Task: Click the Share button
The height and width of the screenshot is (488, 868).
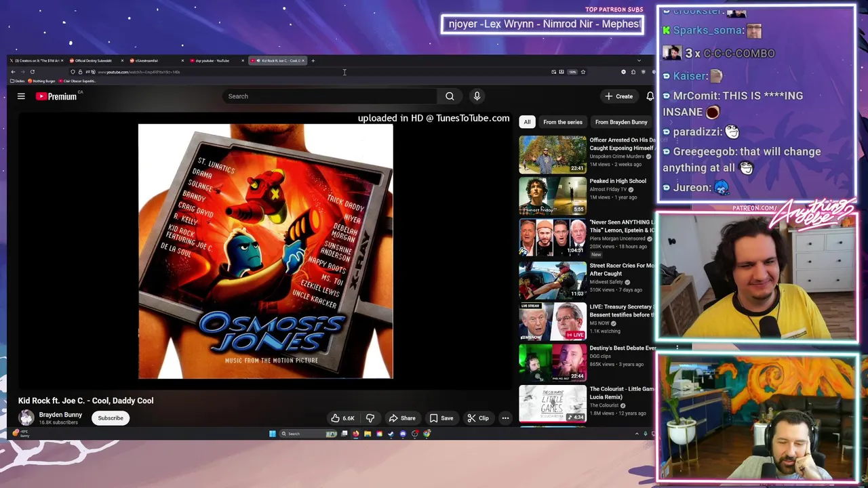Action: point(402,418)
